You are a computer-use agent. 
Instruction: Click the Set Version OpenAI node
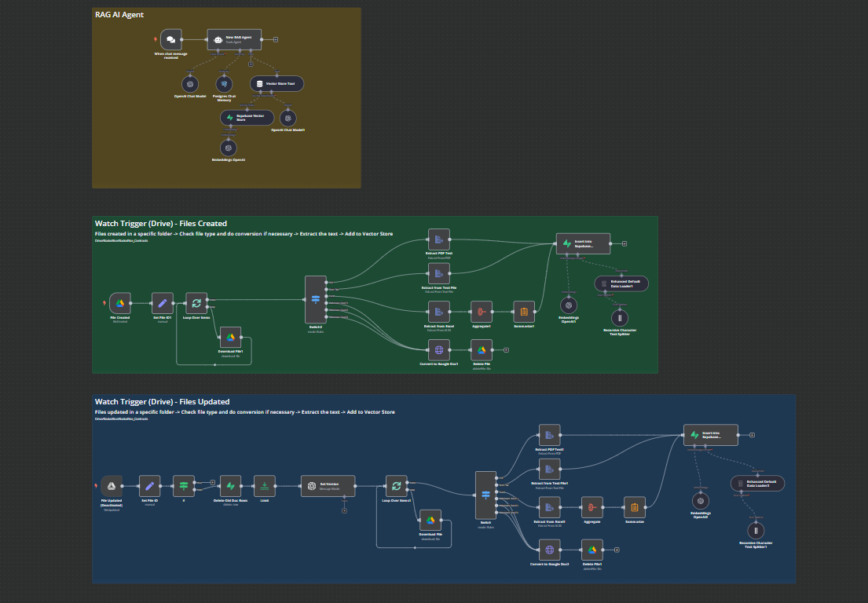click(328, 486)
